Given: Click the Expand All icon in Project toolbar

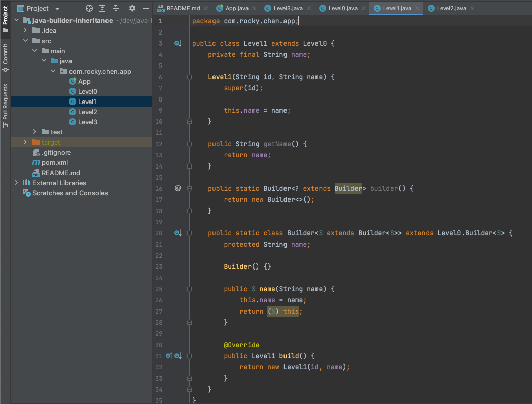Looking at the screenshot, I should (102, 8).
